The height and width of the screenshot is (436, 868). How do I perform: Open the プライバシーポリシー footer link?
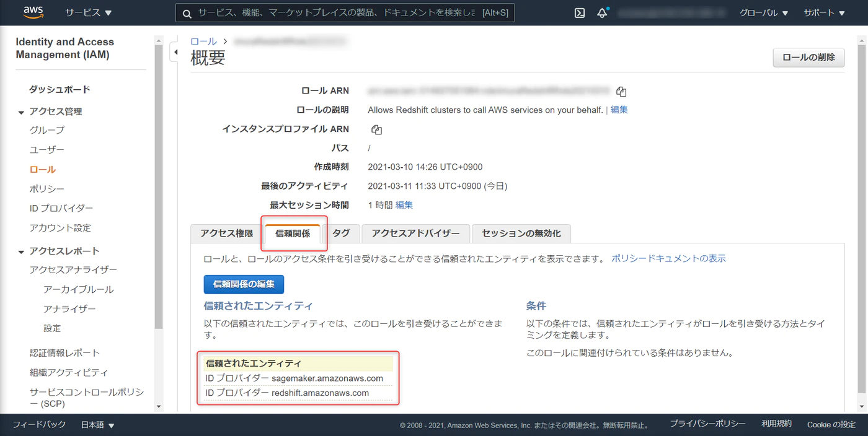click(707, 424)
